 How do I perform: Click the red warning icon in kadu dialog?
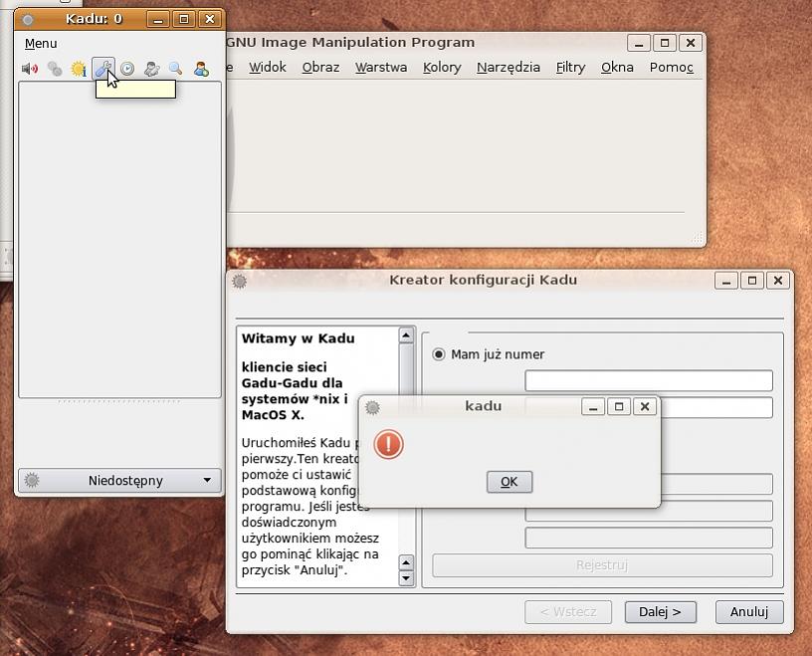click(x=388, y=444)
